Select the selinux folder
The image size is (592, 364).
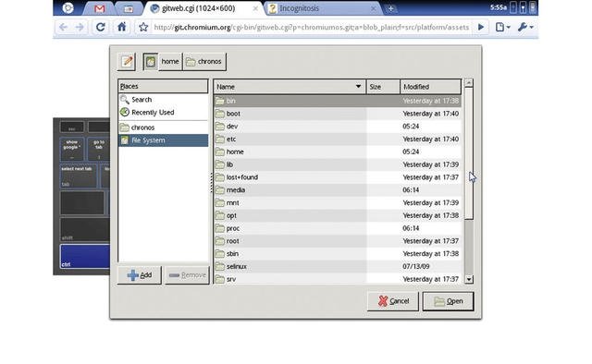[338, 267]
